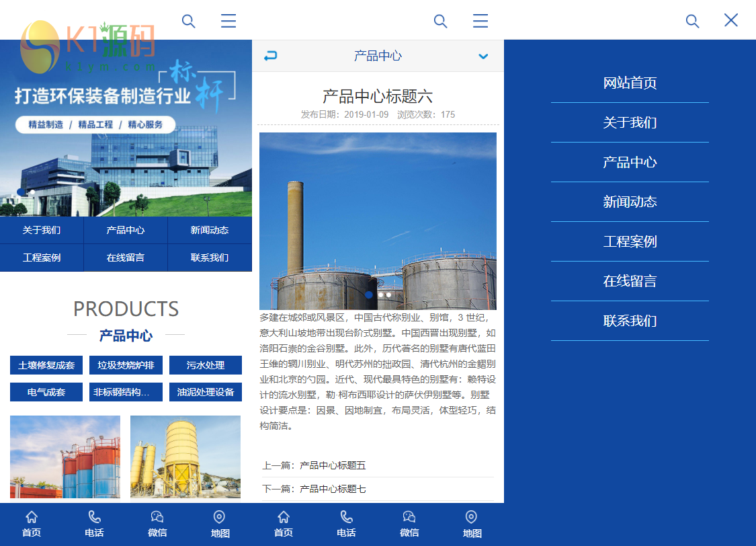
Task: Select 网站首页 in the blue navigation menu
Action: click(630, 83)
